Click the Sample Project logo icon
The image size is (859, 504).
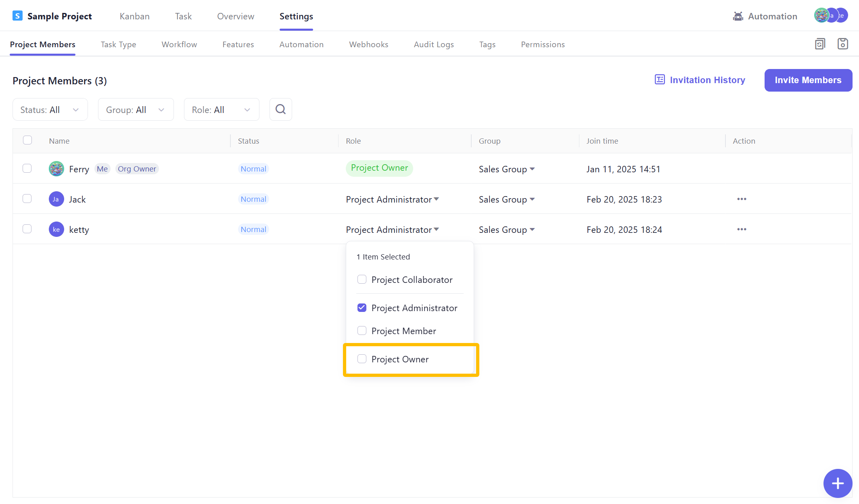tap(17, 16)
